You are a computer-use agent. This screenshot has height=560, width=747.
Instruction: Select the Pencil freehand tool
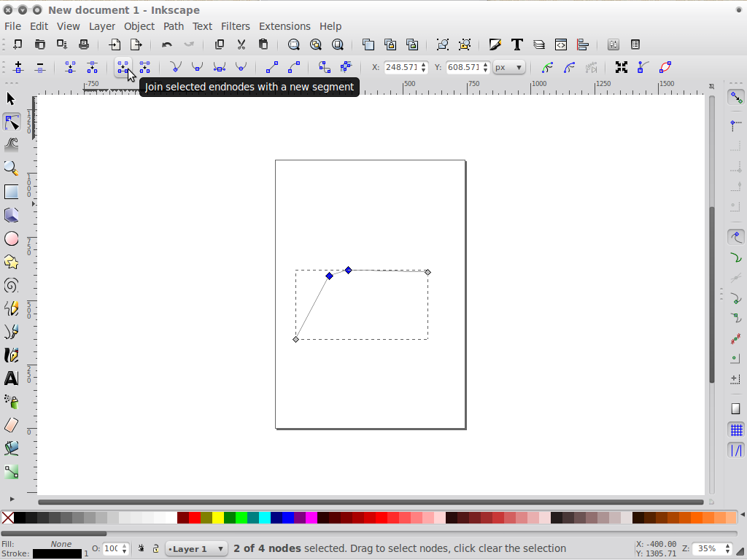12,308
